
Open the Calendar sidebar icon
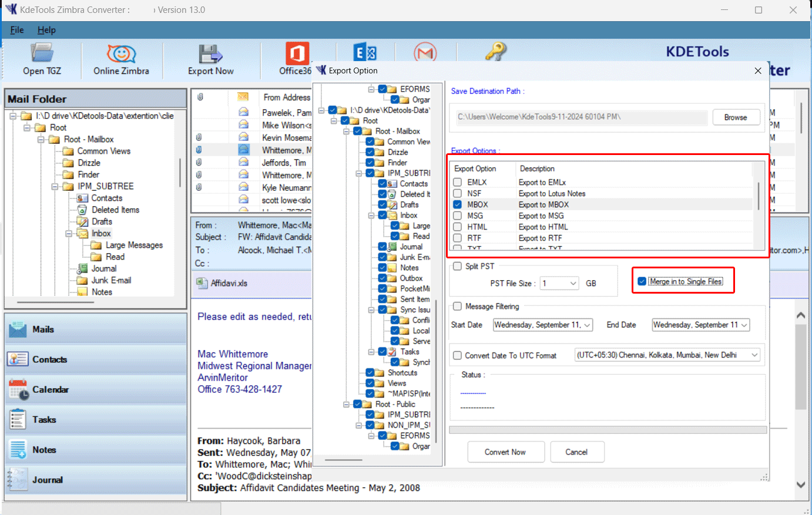(18, 390)
